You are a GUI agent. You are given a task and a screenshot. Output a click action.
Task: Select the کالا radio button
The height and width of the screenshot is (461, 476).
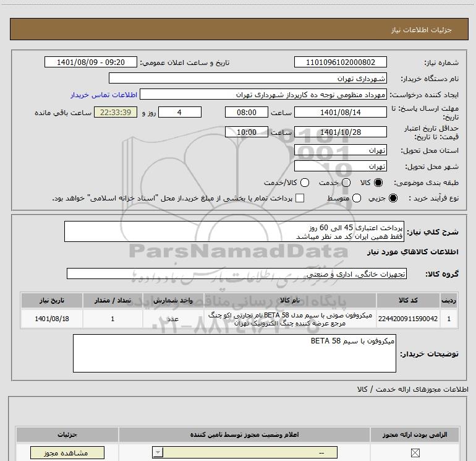[x=378, y=183]
